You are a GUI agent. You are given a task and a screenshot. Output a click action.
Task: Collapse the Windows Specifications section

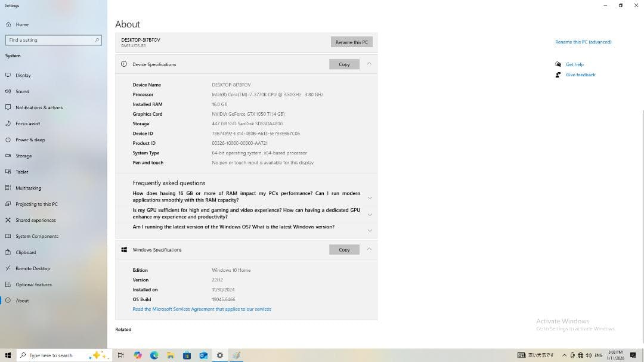370,249
